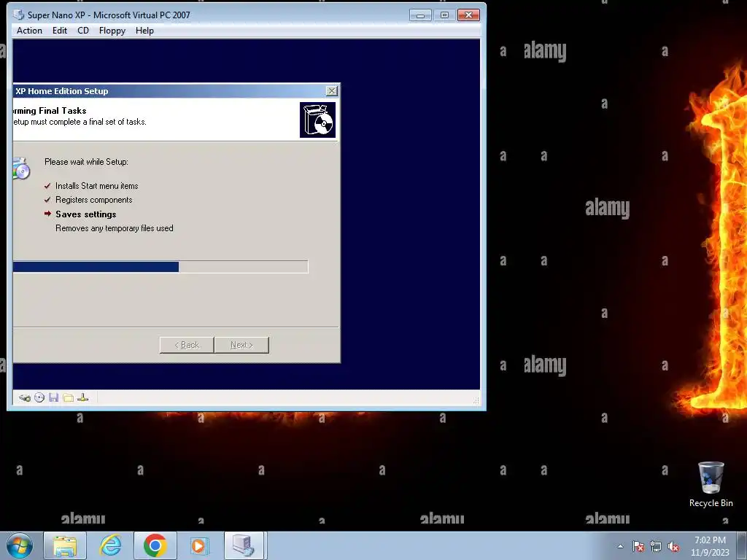Click the red arrow beside Saves settings
This screenshot has height=560, width=747.
pyautogui.click(x=47, y=214)
